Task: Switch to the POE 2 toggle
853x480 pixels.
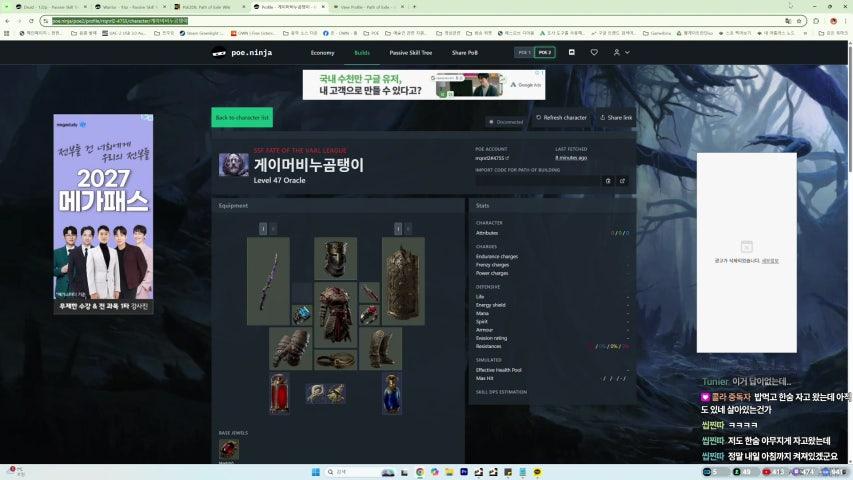Action: coord(545,53)
